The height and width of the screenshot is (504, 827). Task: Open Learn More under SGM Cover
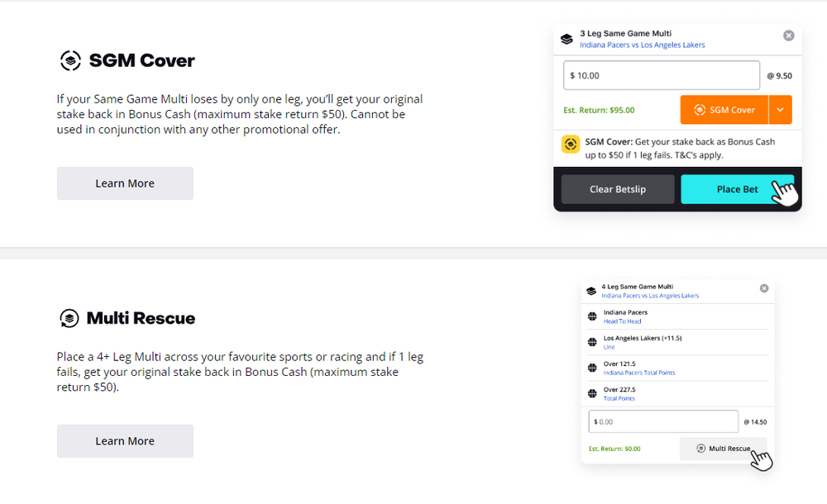(125, 183)
